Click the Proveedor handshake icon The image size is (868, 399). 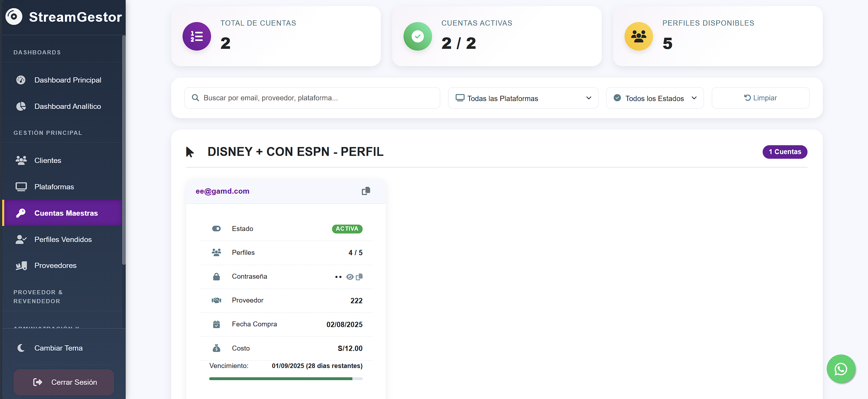click(216, 300)
